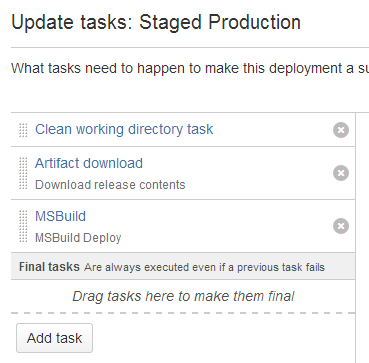
Task: Click the Add task button
Action: [x=54, y=338]
